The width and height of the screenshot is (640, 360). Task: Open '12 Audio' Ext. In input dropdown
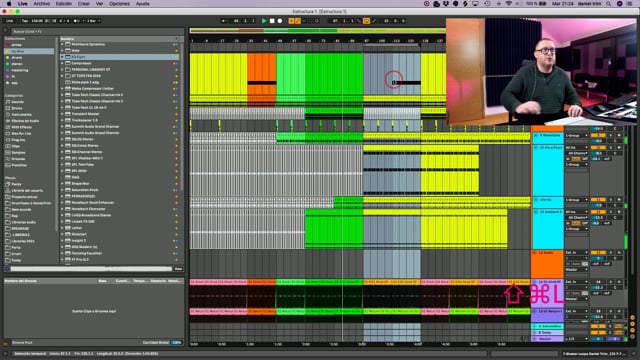tap(576, 253)
